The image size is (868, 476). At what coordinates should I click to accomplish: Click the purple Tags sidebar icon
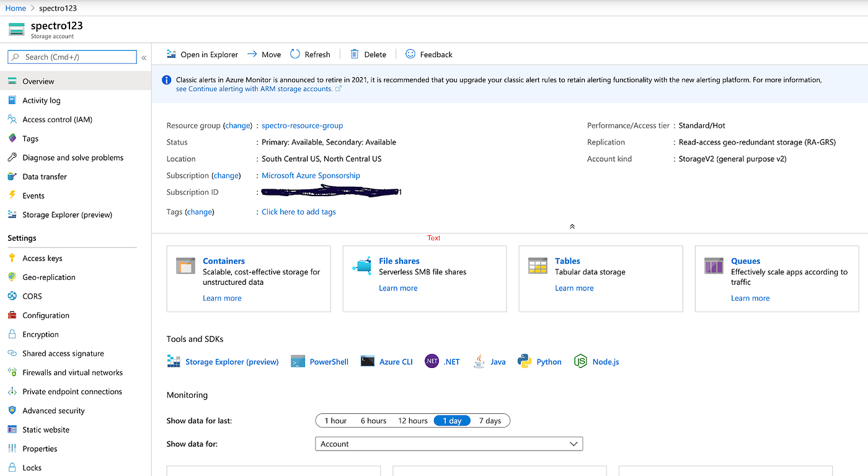(x=12, y=138)
